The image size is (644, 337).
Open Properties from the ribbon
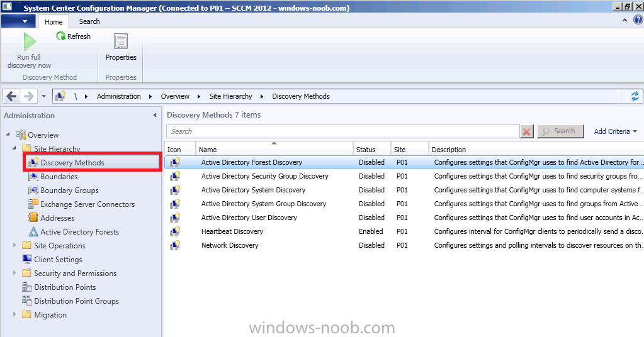(x=121, y=48)
